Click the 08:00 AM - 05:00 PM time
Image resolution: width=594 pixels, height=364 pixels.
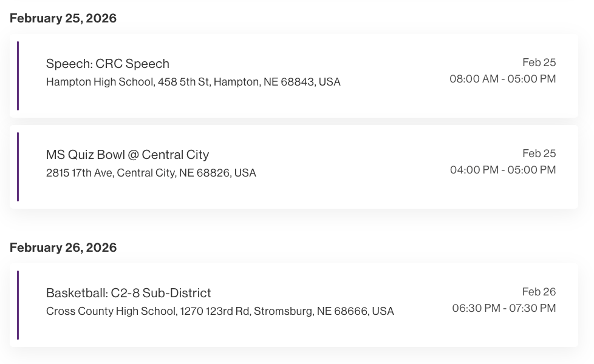502,79
